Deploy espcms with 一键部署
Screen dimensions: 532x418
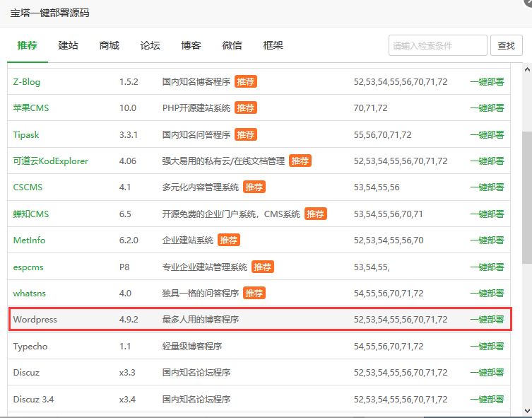pos(487,267)
